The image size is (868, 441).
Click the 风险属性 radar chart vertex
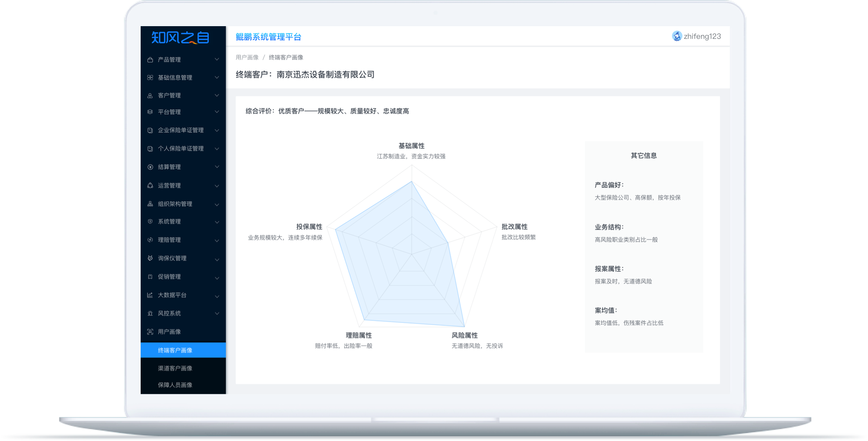(x=464, y=327)
